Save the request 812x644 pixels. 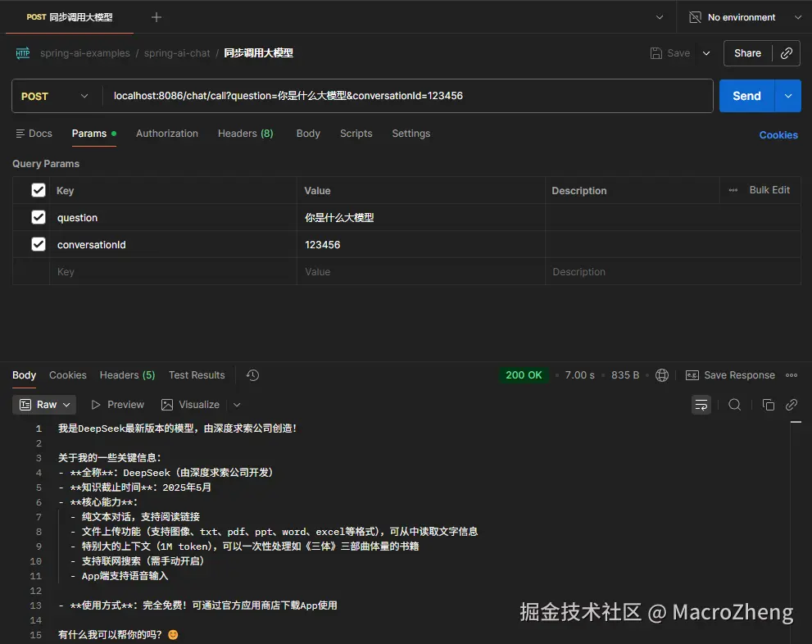click(670, 52)
